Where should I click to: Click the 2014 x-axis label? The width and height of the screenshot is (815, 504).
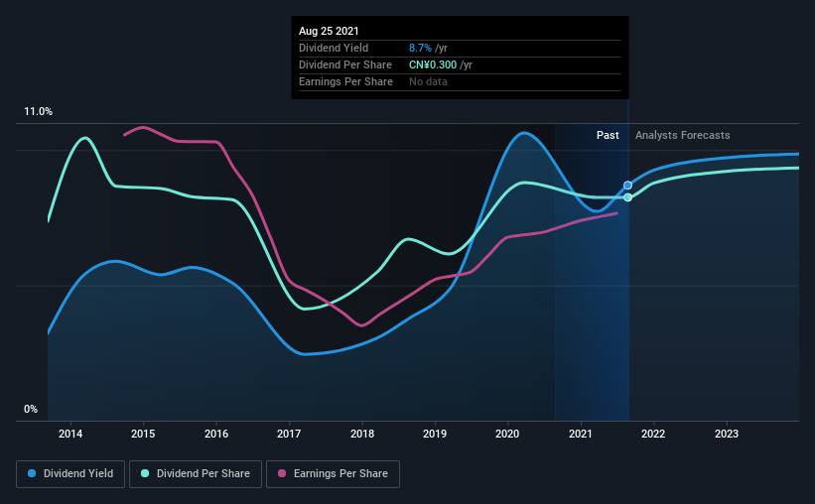pyautogui.click(x=70, y=434)
